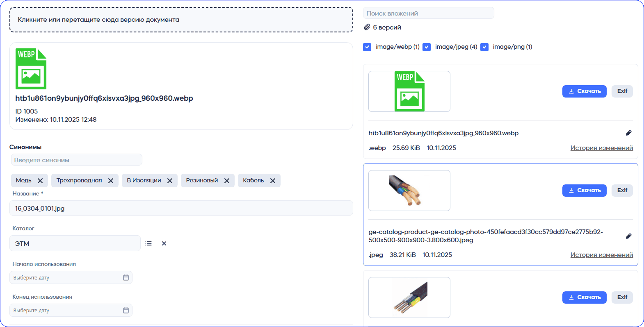Screen dimensions: 644x327
Task: Remove the Кабель synonym tag
Action: point(273,181)
